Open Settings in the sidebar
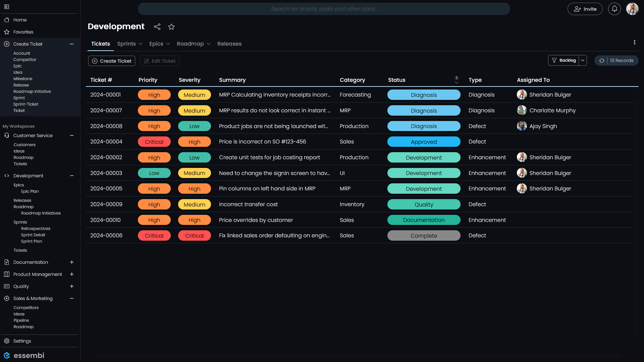The image size is (644, 362). 22,341
